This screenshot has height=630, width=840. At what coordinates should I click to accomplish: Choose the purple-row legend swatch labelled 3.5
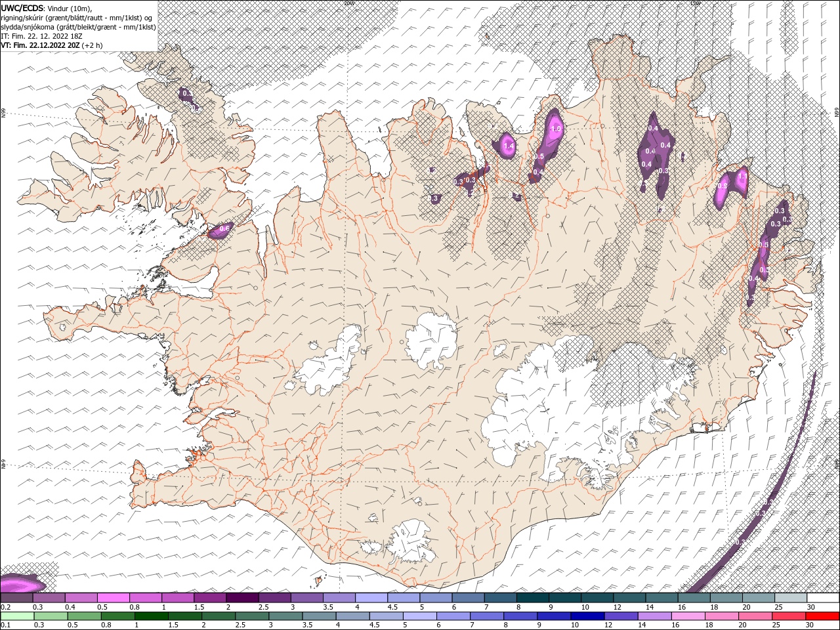[339, 598]
